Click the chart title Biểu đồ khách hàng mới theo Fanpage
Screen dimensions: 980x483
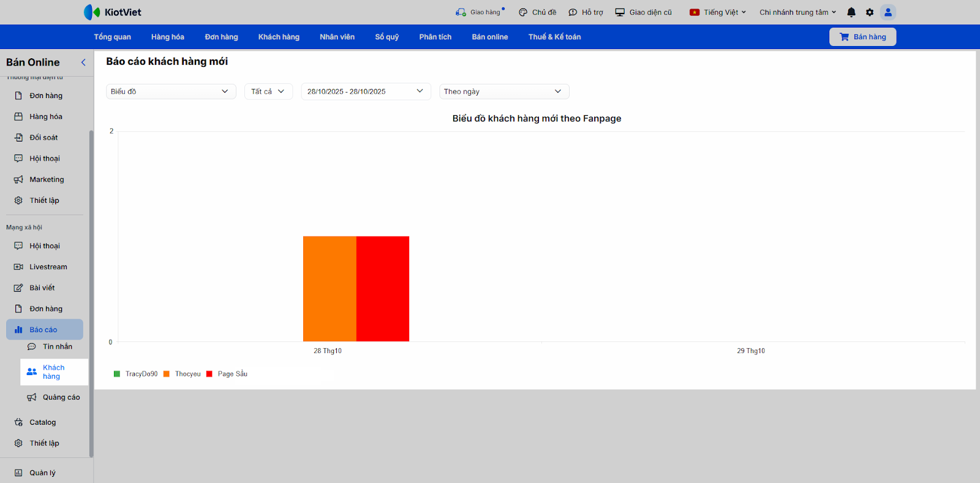point(537,118)
